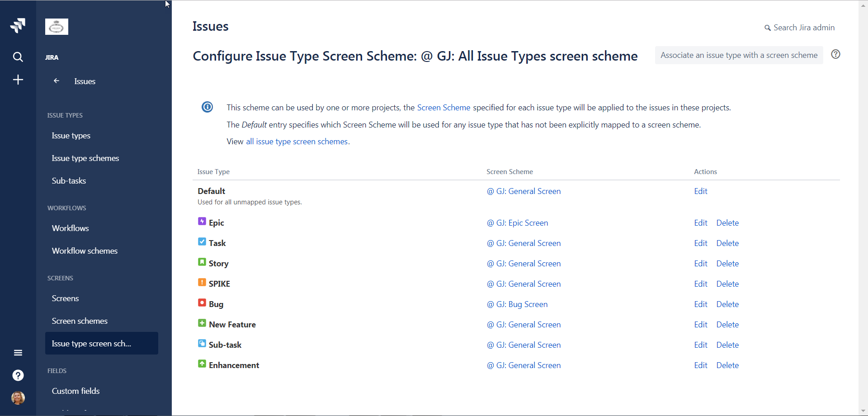This screenshot has width=868, height=416.
Task: Click the Sub-task issue type icon
Action: 202,343
